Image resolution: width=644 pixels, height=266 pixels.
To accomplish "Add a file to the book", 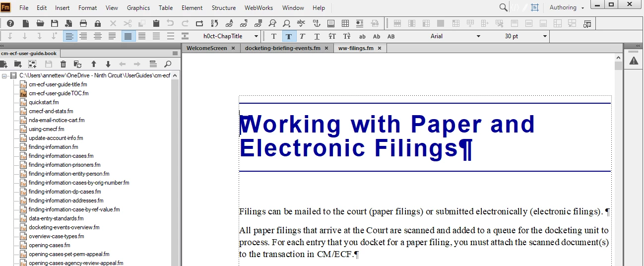I will point(4,64).
